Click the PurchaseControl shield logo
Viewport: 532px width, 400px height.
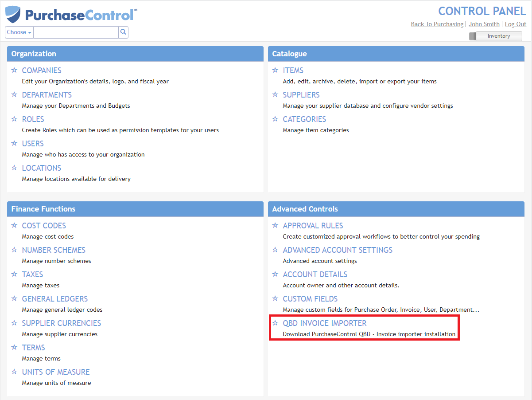point(14,14)
